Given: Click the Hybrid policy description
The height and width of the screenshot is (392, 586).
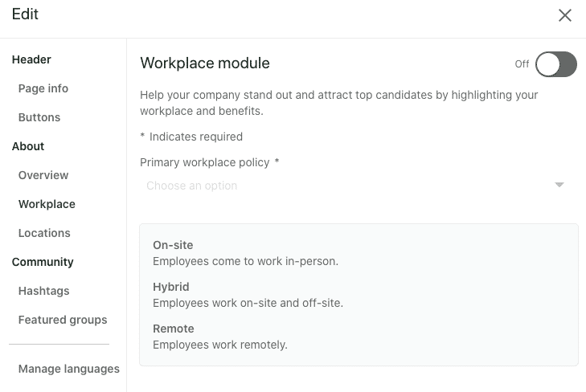Looking at the screenshot, I should pyautogui.click(x=248, y=303).
